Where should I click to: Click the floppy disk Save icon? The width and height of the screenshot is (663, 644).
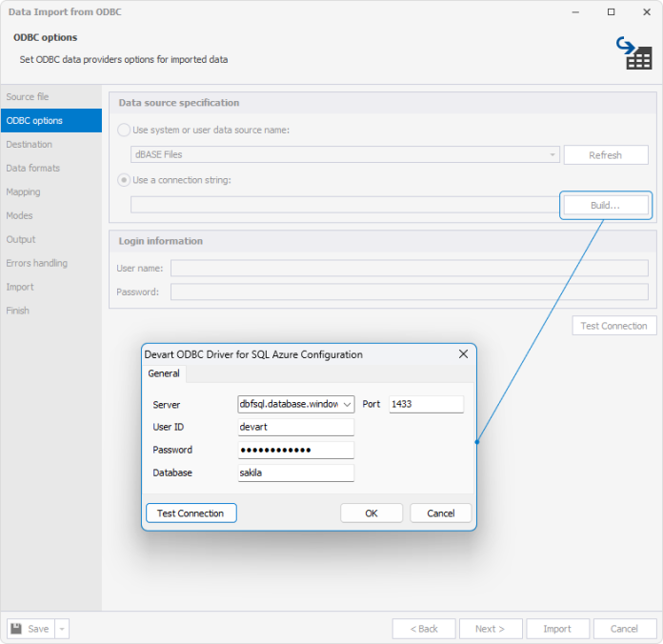coord(16,629)
